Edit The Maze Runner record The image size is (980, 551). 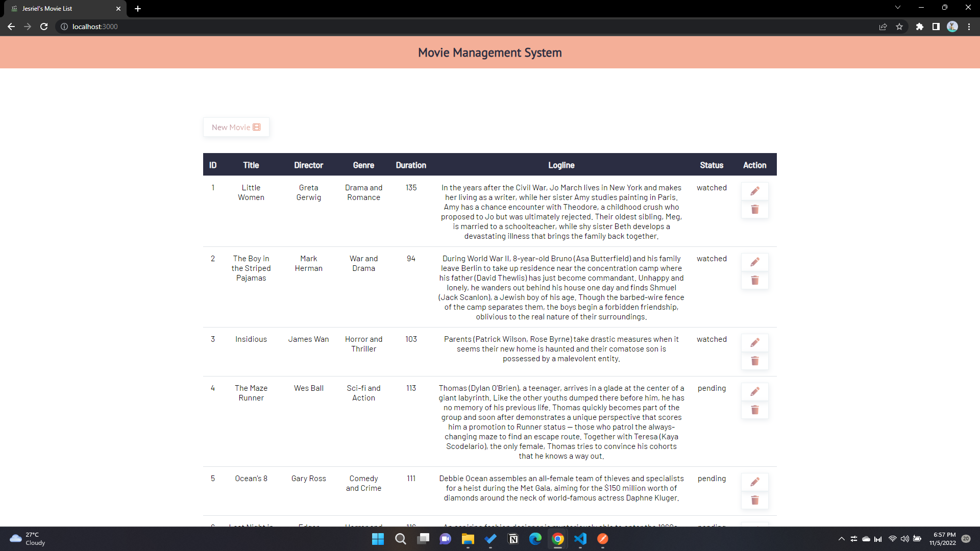point(755,391)
